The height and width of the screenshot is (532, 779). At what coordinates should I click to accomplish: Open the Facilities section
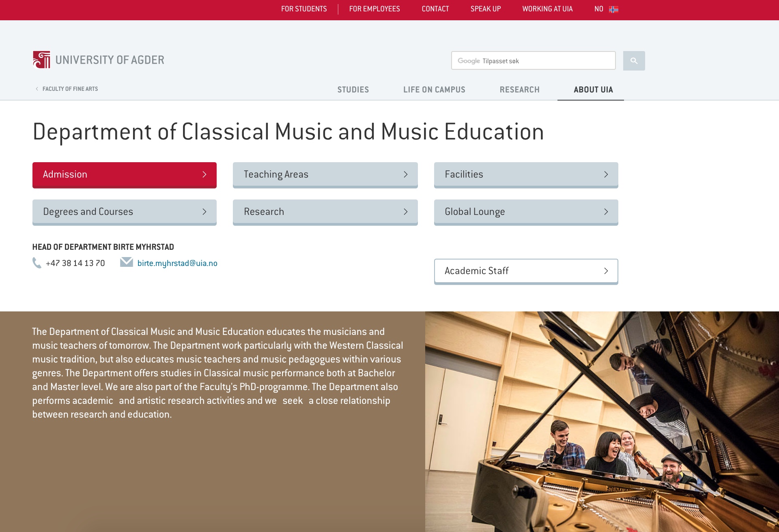tap(526, 174)
